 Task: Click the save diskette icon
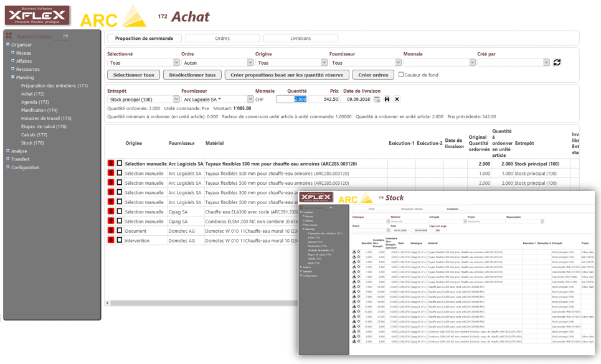[387, 99]
